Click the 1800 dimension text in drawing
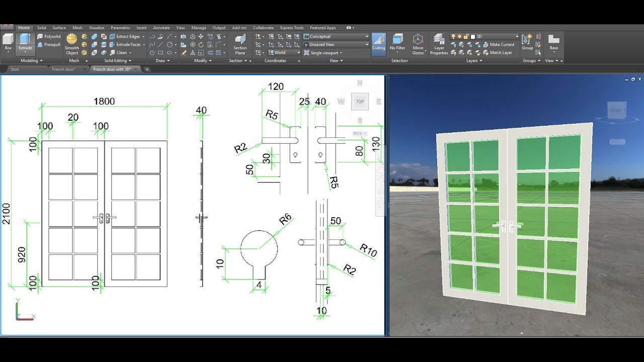This screenshot has width=644, height=362. pos(104,101)
